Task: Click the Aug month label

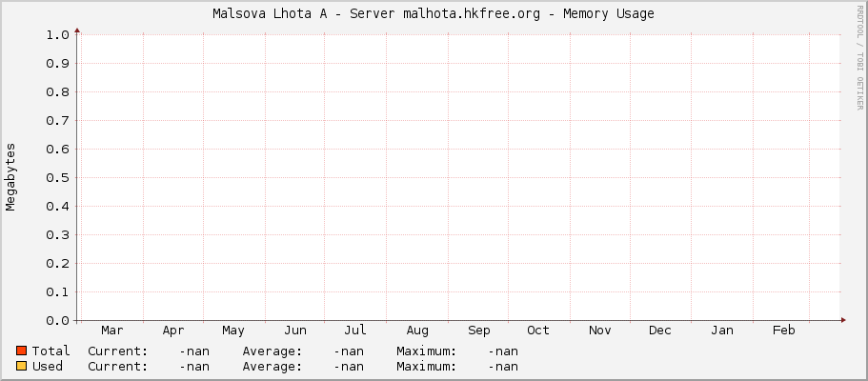Action: [x=416, y=331]
